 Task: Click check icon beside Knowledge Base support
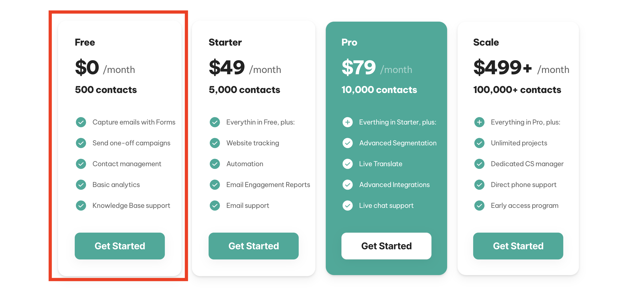click(81, 206)
